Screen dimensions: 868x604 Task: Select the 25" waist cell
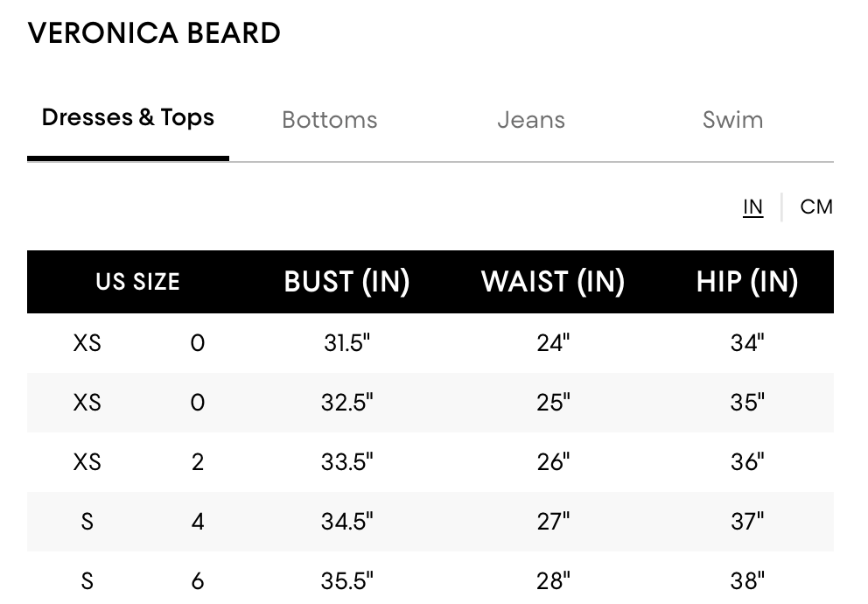click(x=553, y=403)
